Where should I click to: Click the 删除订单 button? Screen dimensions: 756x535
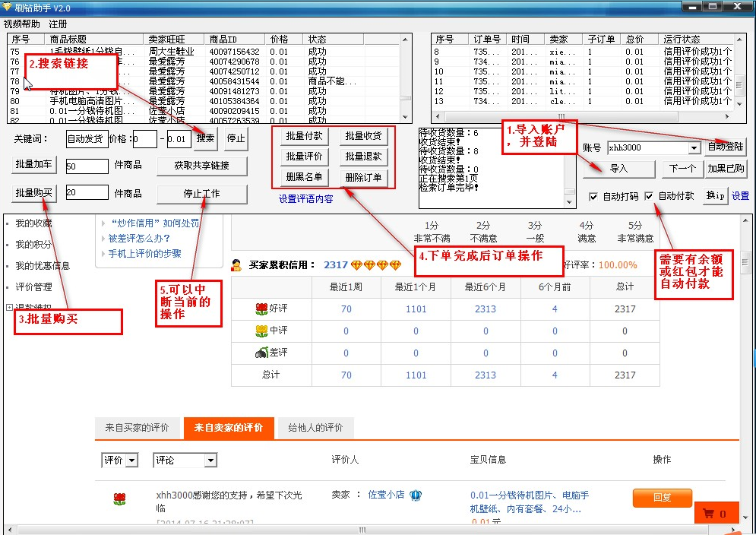363,177
